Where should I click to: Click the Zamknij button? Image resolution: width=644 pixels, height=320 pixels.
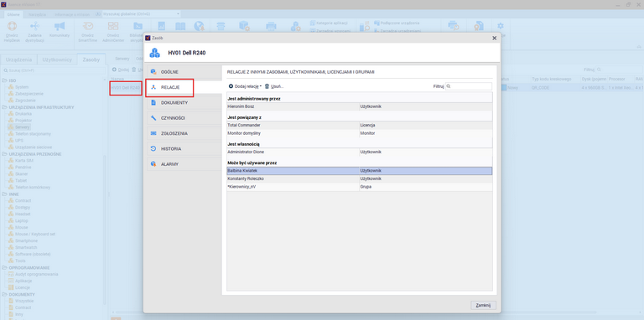pyautogui.click(x=483, y=305)
